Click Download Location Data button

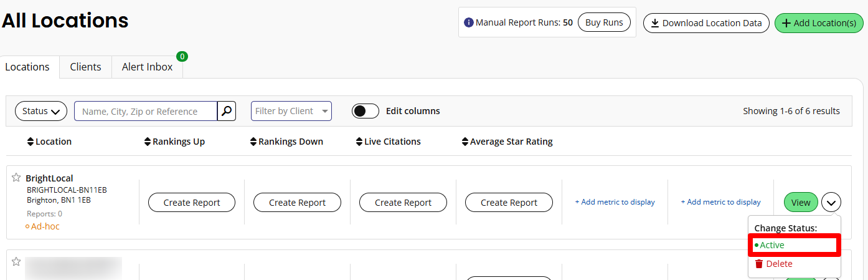[706, 23]
